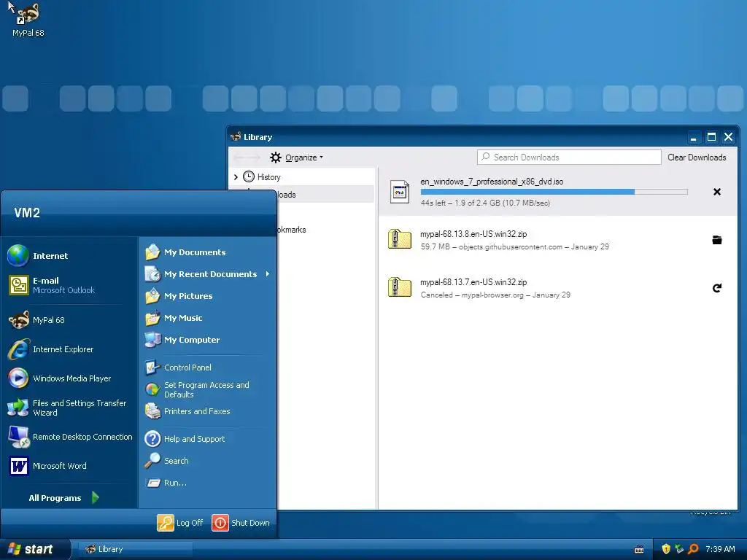Viewport: 747px width, 560px height.
Task: Click the orange magnifier tray icon
Action: pos(693,549)
